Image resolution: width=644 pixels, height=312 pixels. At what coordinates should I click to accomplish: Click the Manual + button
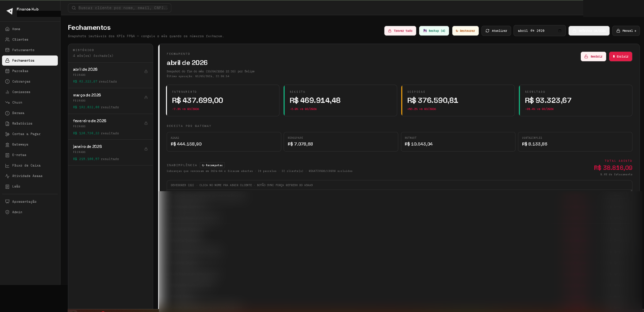[x=626, y=31]
